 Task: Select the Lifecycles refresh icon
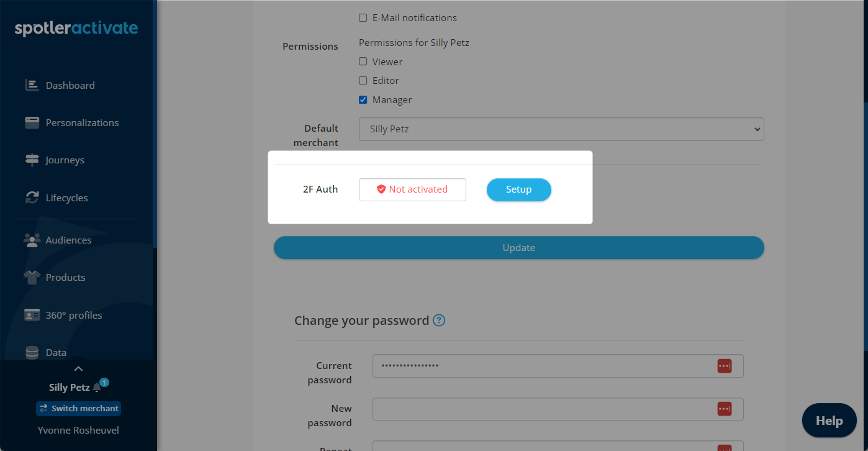coord(32,198)
